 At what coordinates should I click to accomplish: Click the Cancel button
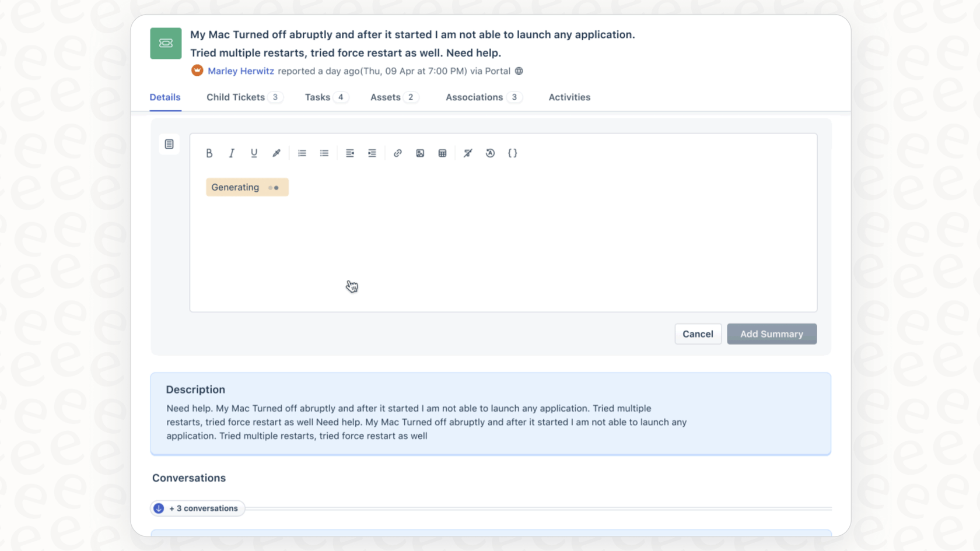coord(698,334)
